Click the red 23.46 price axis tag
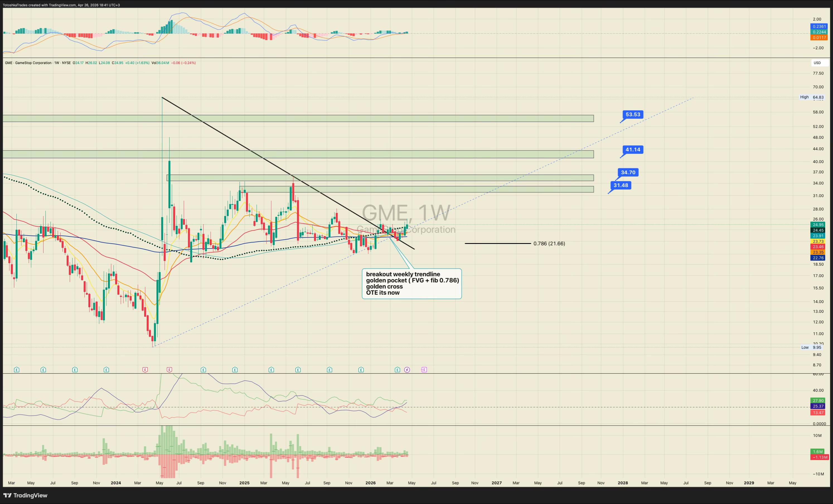Viewport: 833px width, 504px height. (818, 247)
